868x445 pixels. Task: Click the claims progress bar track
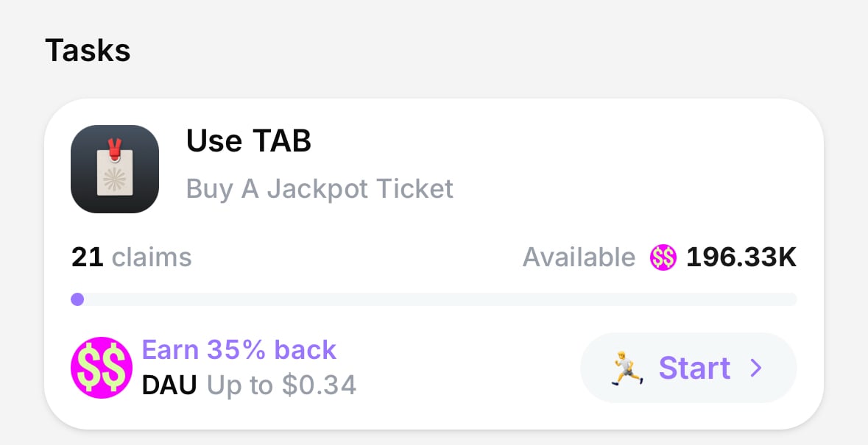pos(442,299)
